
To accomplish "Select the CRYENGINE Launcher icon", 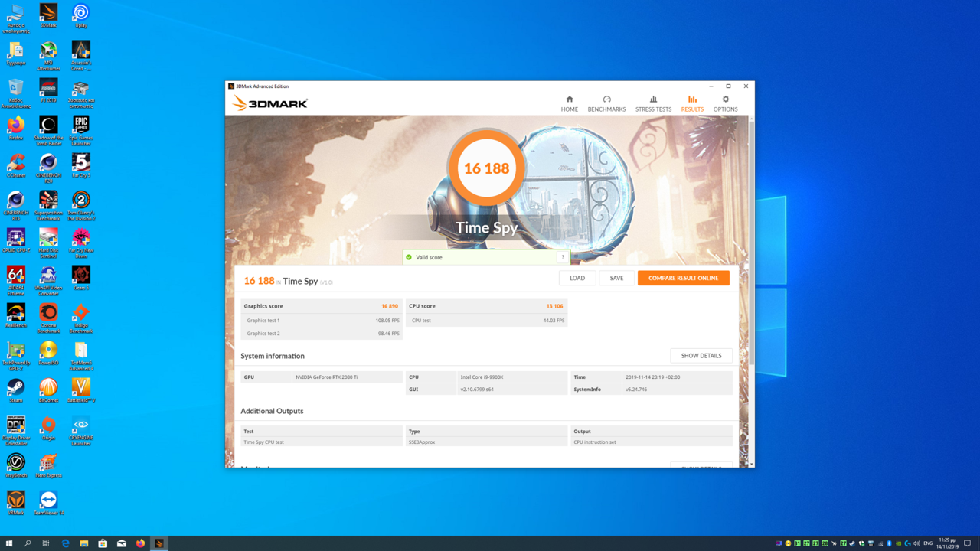I will point(80,431).
